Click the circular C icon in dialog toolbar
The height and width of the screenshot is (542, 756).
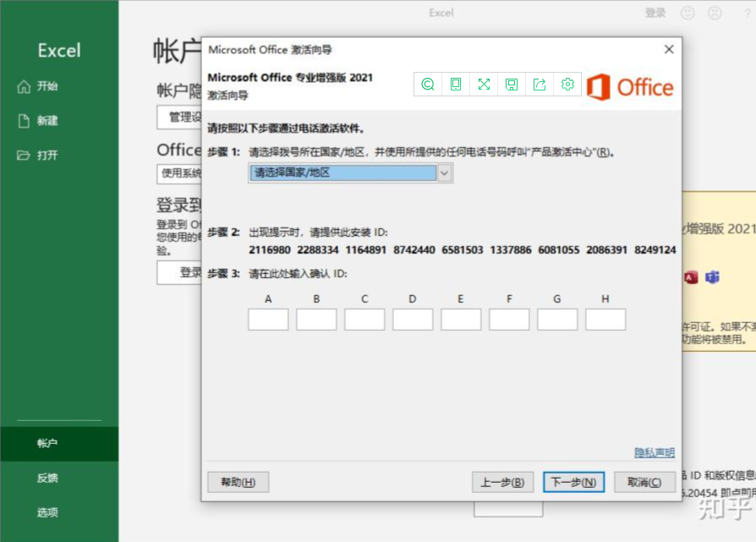[x=428, y=85]
